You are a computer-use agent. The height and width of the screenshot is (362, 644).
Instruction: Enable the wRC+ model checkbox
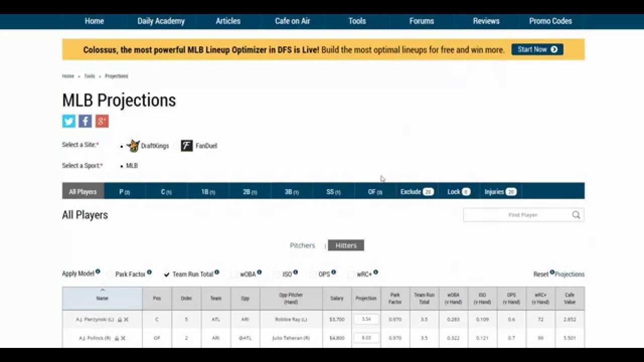(x=351, y=275)
